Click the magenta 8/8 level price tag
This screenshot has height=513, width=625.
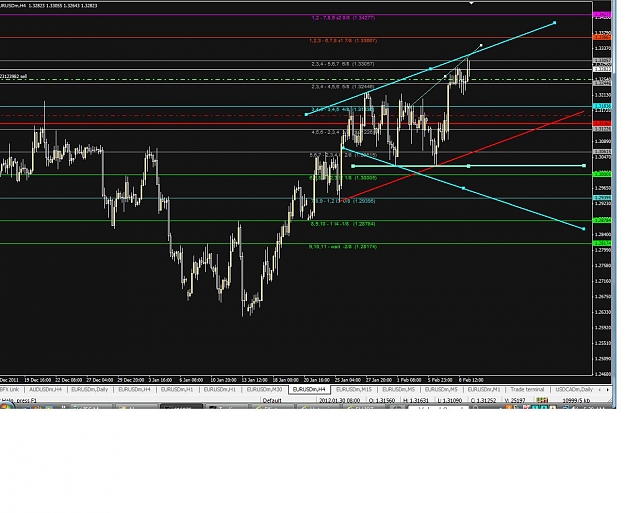[x=602, y=15]
